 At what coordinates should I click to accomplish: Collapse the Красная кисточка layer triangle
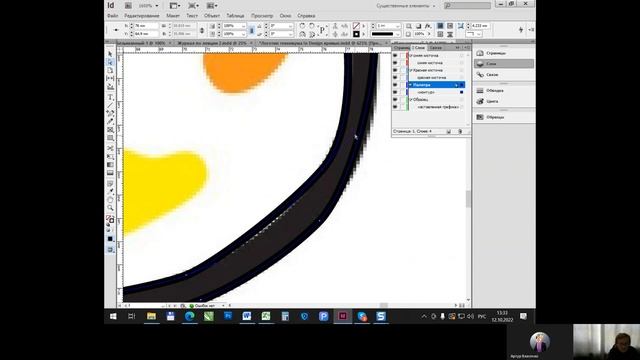coord(411,70)
